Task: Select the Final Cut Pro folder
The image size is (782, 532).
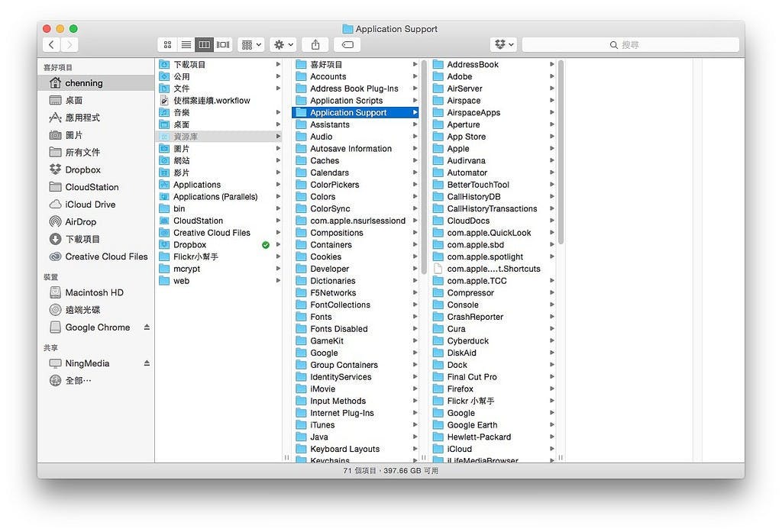Action: pos(493,377)
